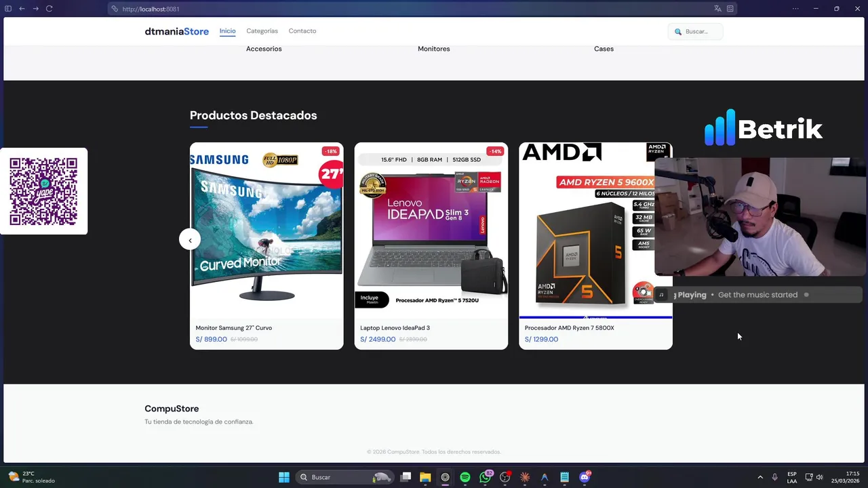Open the AMD Ryzen processor product image

pyautogui.click(x=595, y=230)
